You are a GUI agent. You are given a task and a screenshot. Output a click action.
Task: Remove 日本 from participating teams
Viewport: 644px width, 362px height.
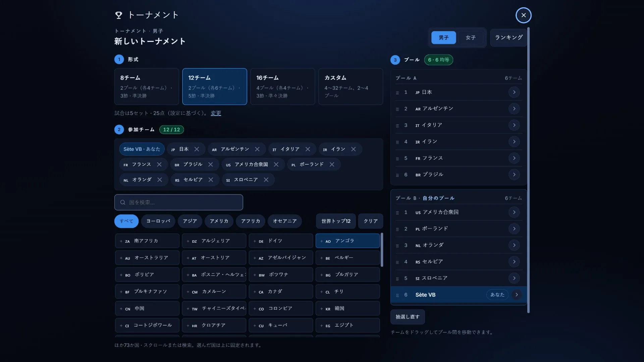click(x=197, y=149)
